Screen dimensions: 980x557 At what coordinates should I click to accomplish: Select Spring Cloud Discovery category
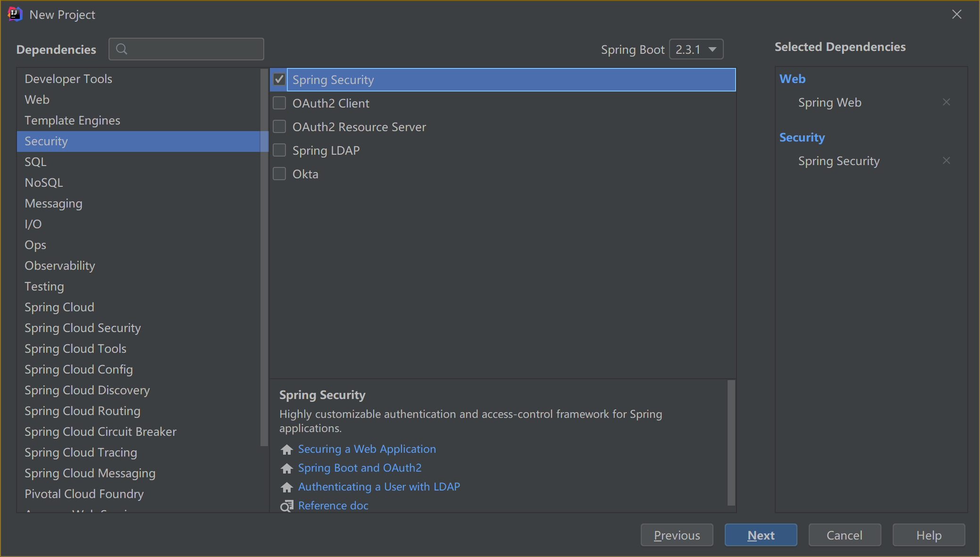pyautogui.click(x=139, y=390)
